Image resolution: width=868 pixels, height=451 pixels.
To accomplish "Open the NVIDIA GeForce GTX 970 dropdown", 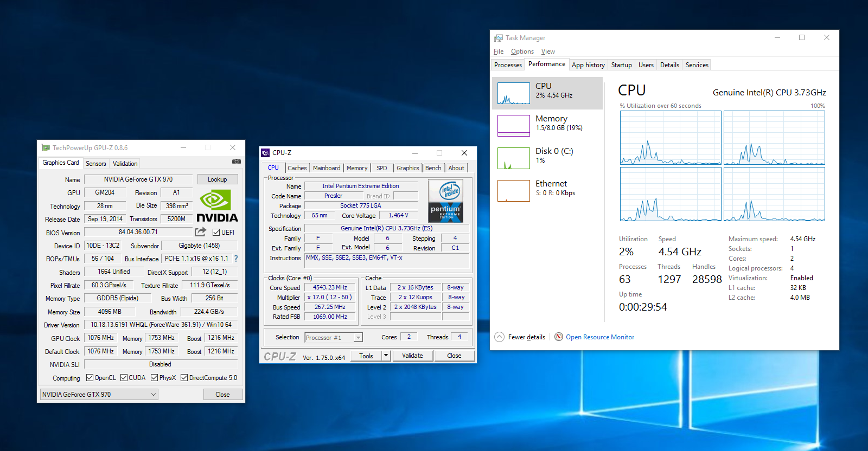I will 99,395.
